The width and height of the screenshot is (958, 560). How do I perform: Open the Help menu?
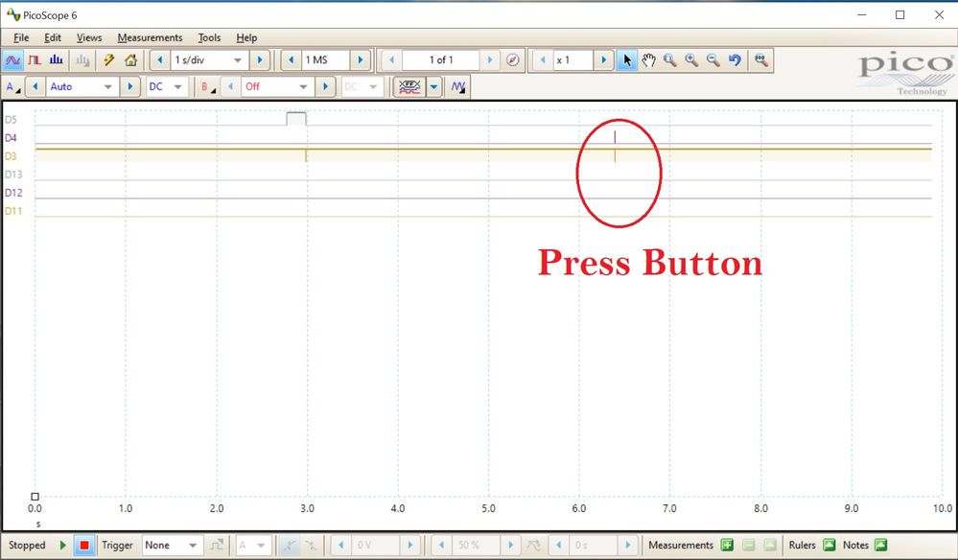pyautogui.click(x=246, y=37)
